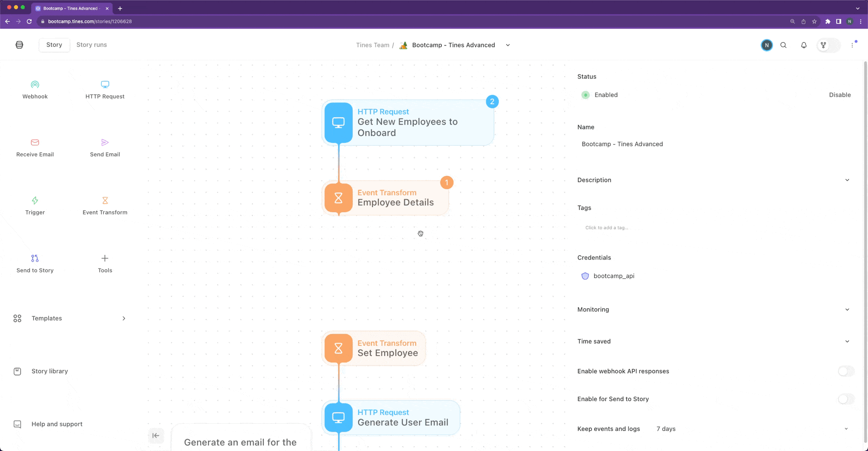The image size is (868, 451).
Task: Choose the Receive Email action icon
Action: coord(35,142)
